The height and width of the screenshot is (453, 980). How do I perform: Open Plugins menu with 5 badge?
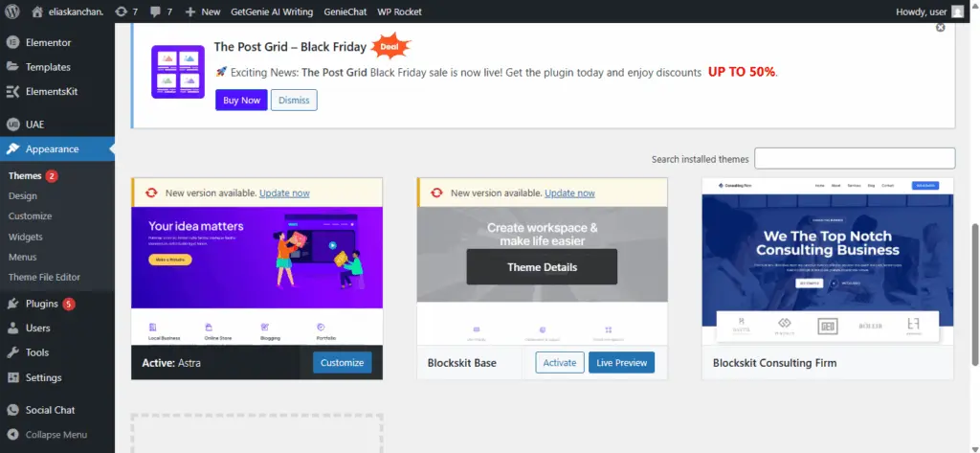click(42, 304)
